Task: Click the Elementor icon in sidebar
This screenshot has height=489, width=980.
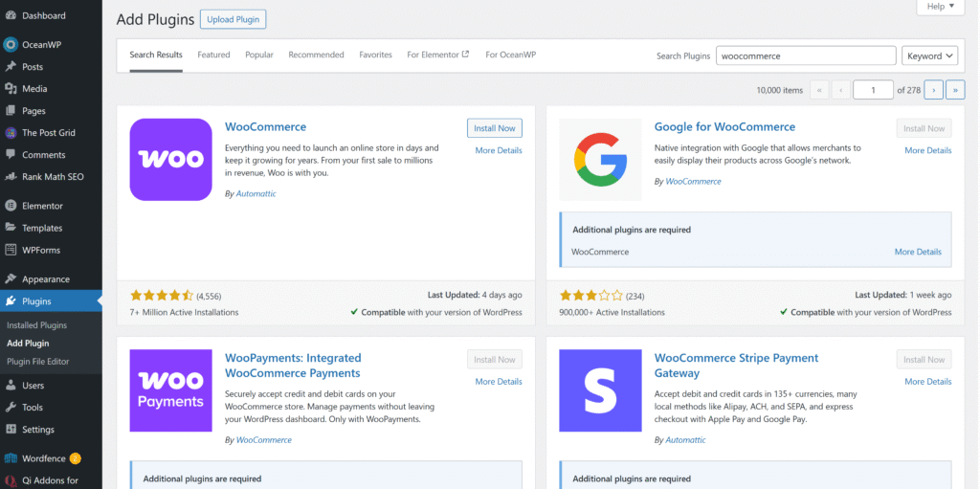Action: pyautogui.click(x=11, y=206)
